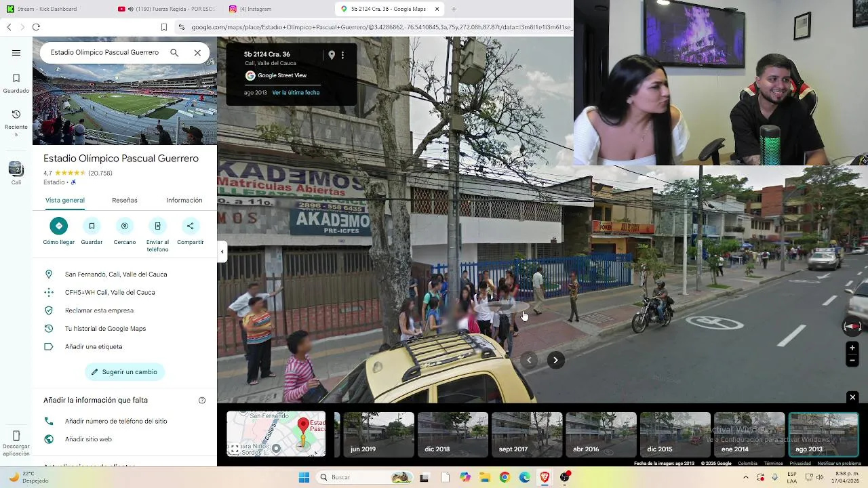The width and height of the screenshot is (868, 488).
Task: Click Añadir una etiqueta
Action: pyautogui.click(x=125, y=346)
